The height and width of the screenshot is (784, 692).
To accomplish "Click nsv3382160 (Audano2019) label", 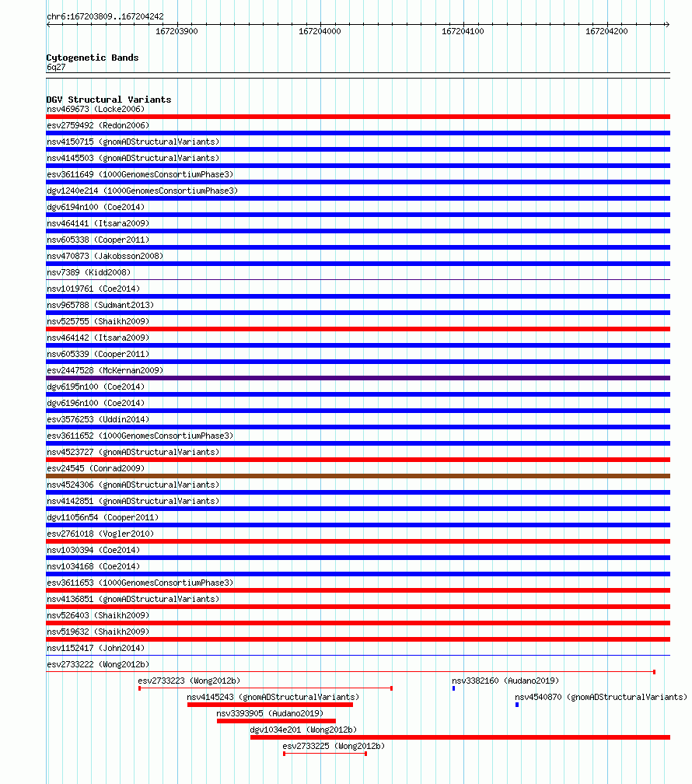I will pos(505,681).
